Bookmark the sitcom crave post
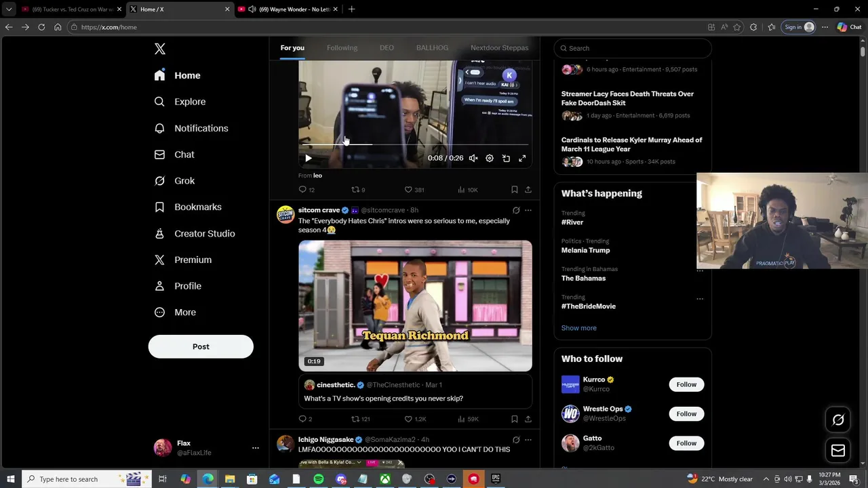Image resolution: width=868 pixels, height=488 pixels. click(515, 419)
